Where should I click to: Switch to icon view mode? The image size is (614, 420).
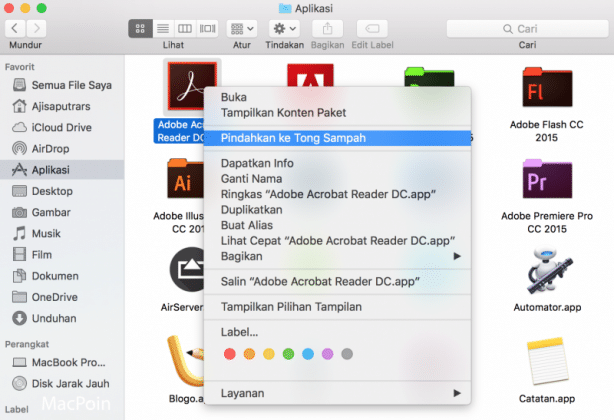point(140,29)
